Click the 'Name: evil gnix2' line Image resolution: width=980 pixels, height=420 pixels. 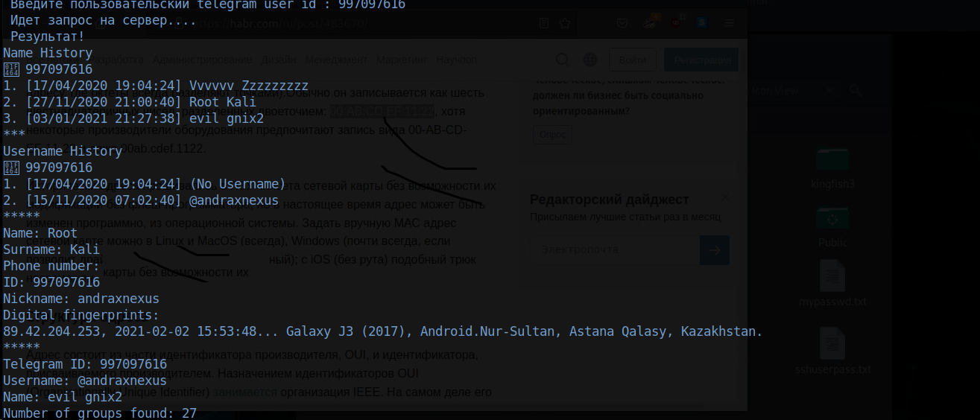coord(63,397)
